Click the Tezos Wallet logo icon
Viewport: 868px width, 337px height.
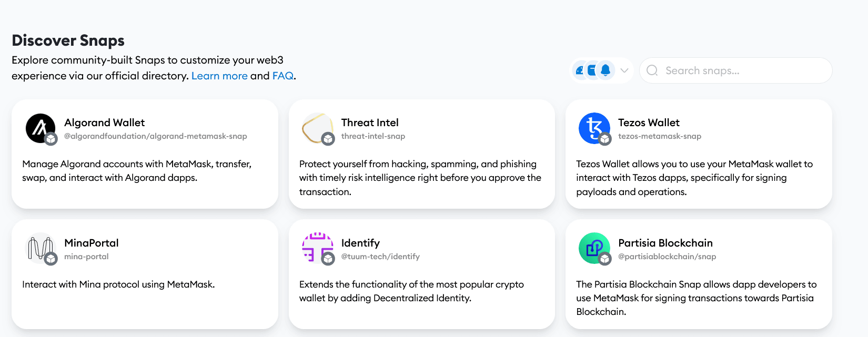coord(594,128)
